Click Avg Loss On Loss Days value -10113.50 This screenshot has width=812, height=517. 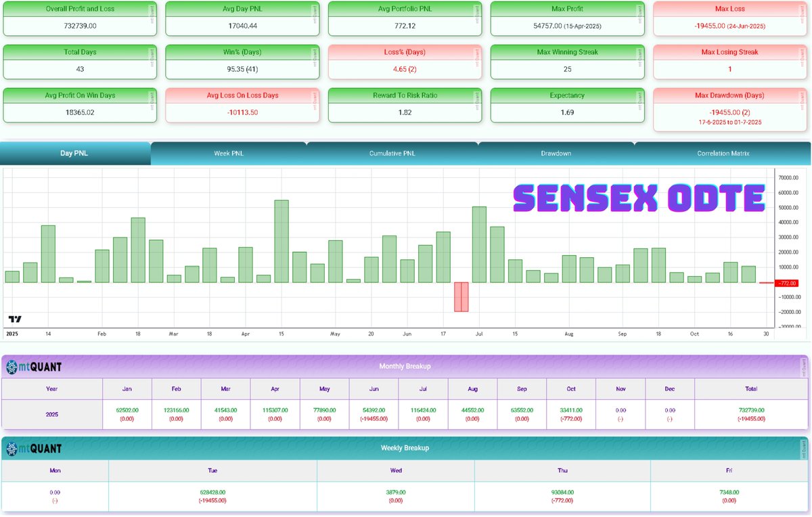coord(242,112)
